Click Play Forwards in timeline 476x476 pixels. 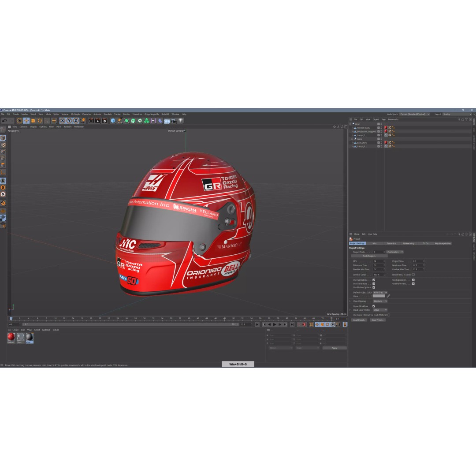tap(275, 324)
